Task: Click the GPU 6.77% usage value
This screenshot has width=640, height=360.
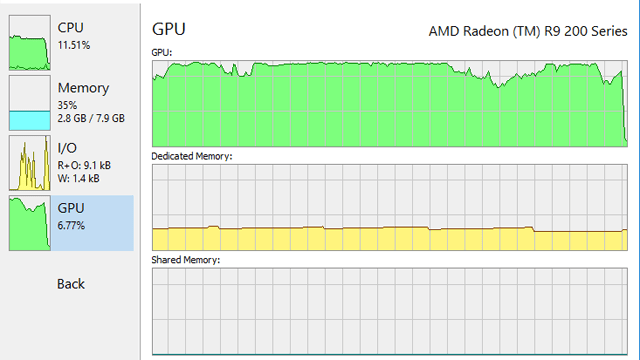Action: [71, 225]
